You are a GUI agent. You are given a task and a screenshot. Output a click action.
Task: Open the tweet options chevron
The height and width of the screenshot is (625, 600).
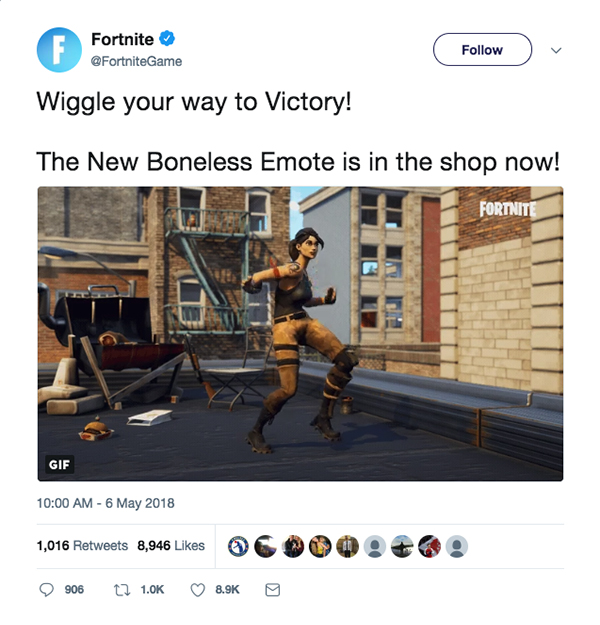[556, 50]
